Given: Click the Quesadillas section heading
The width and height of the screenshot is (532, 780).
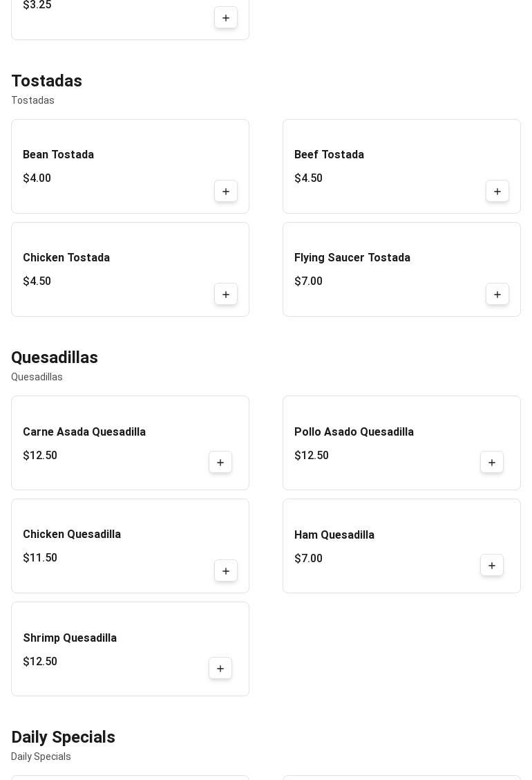Looking at the screenshot, I should 55,357.
